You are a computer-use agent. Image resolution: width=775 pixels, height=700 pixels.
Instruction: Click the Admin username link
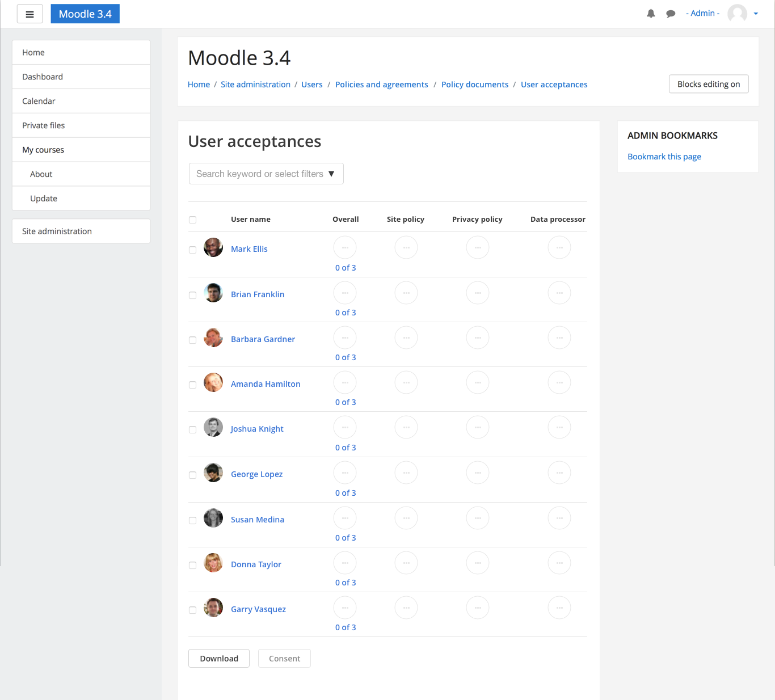[702, 13]
